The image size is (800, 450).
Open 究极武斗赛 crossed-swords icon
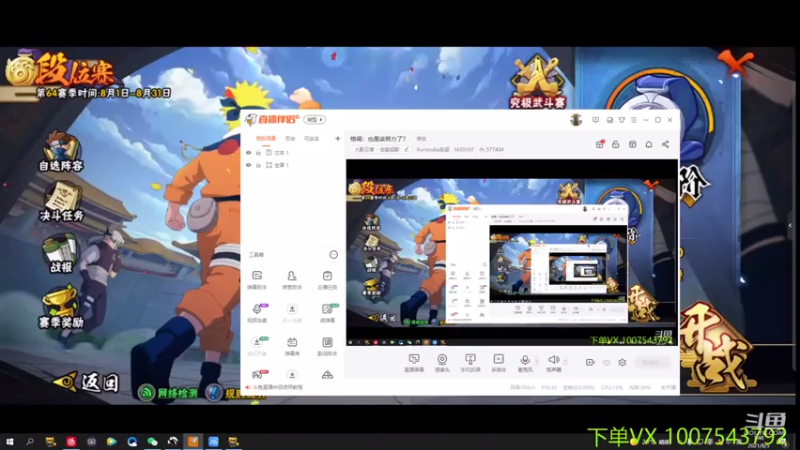[538, 82]
